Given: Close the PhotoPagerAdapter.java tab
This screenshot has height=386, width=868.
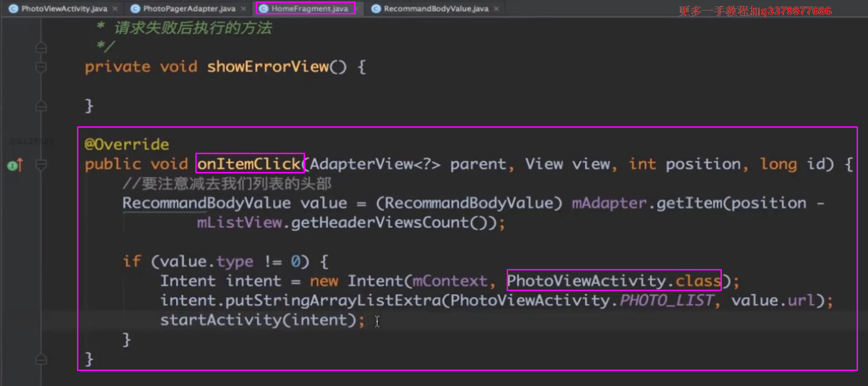Looking at the screenshot, I should (242, 9).
